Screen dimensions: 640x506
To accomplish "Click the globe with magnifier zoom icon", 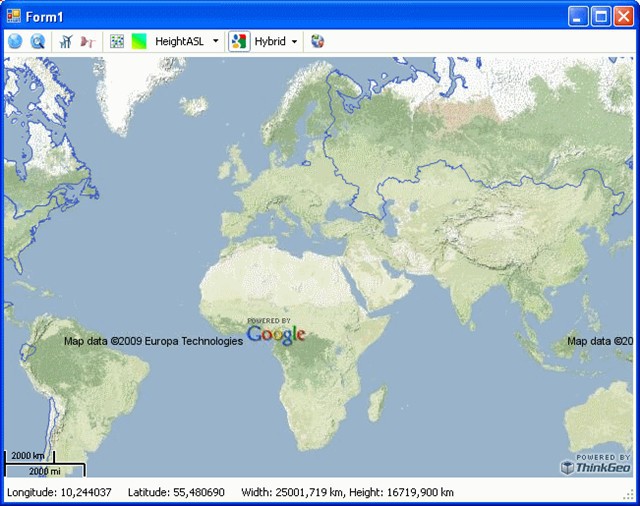I will pos(38,41).
